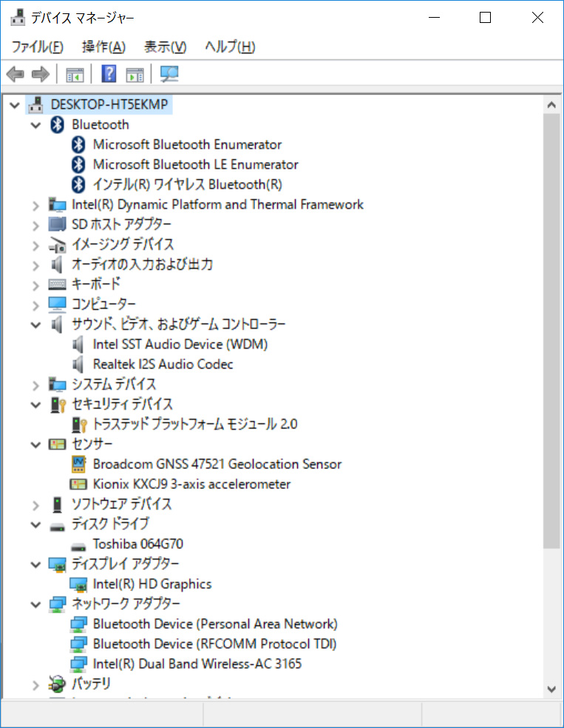Click the Bluetooth category icon
The height and width of the screenshot is (728, 564).
[x=57, y=124]
